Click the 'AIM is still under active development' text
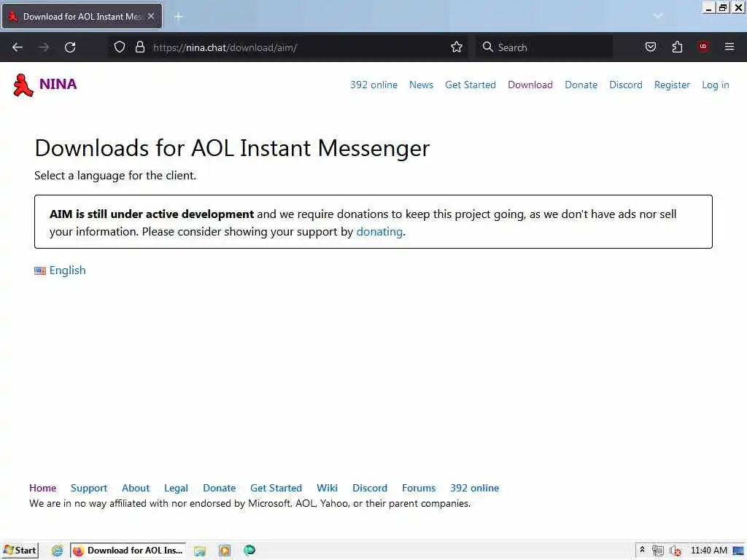 (152, 214)
